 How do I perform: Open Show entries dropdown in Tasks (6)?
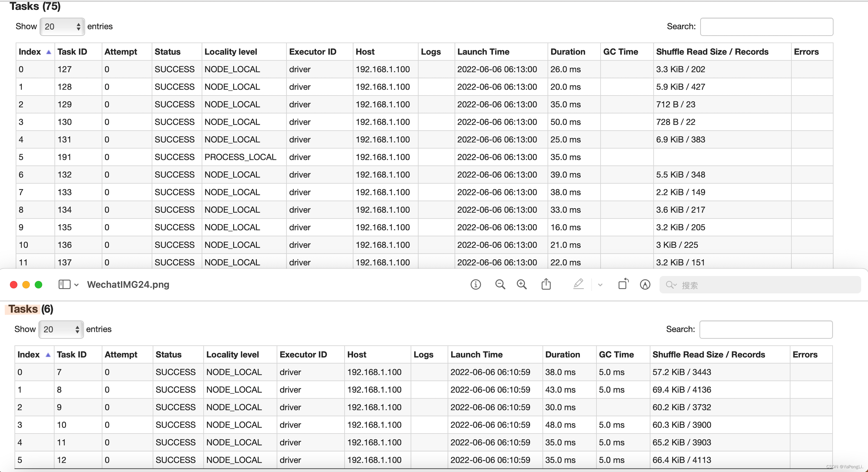pos(61,329)
